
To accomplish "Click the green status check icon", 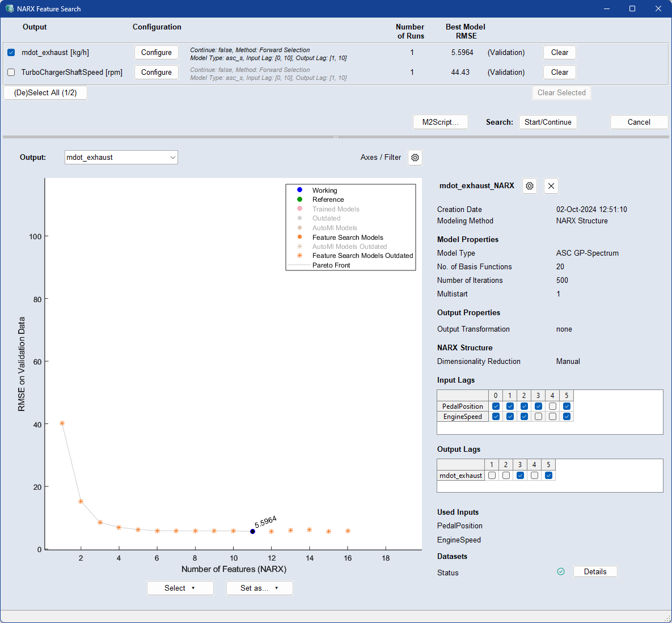I will [x=561, y=571].
